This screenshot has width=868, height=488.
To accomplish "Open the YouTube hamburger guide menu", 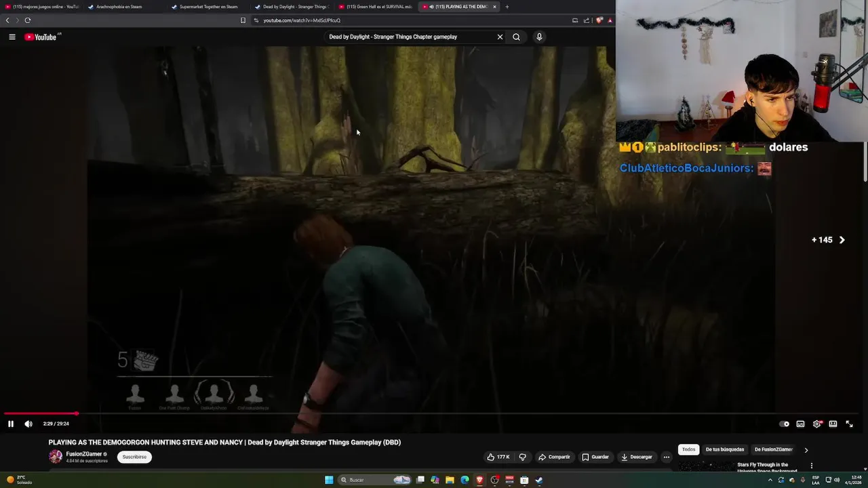I will click(x=12, y=37).
